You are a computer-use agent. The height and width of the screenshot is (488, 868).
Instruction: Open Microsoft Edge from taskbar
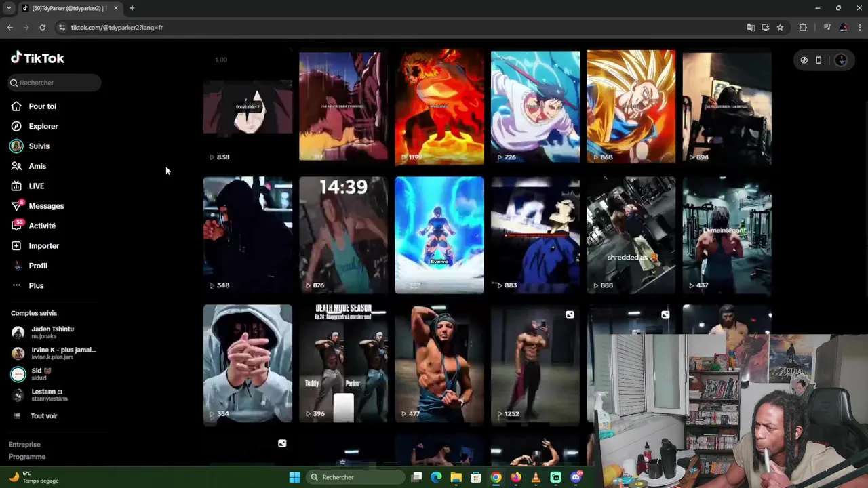pyautogui.click(x=436, y=477)
